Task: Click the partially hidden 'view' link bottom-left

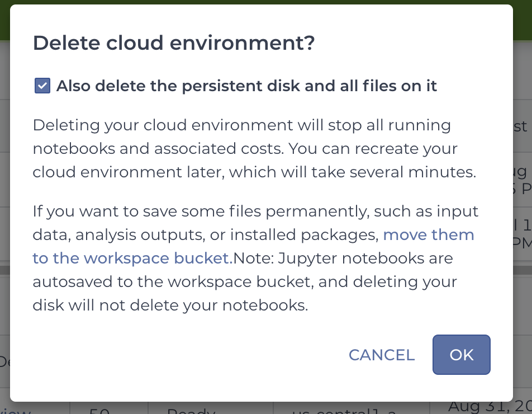Action: (15, 410)
